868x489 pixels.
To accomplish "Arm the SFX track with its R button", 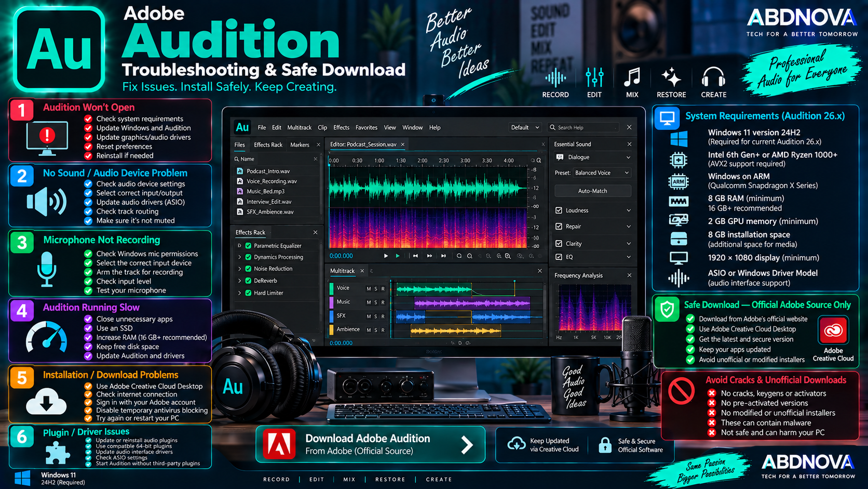I will (x=383, y=316).
